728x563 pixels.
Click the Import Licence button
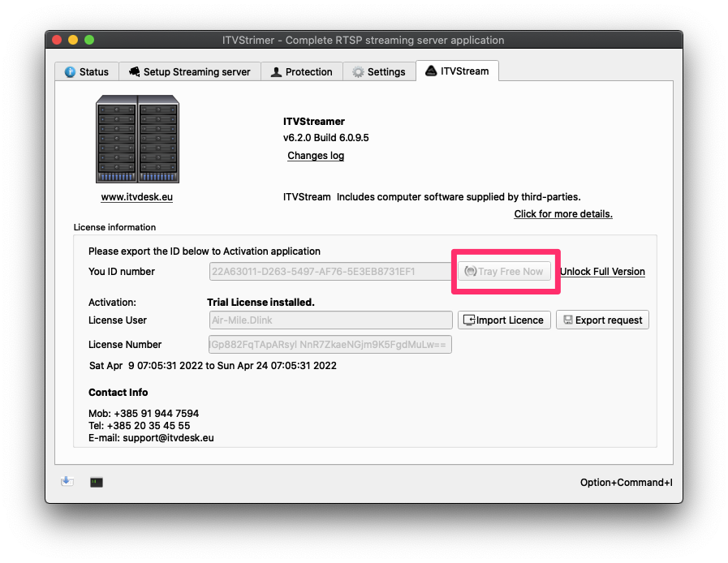coord(504,320)
